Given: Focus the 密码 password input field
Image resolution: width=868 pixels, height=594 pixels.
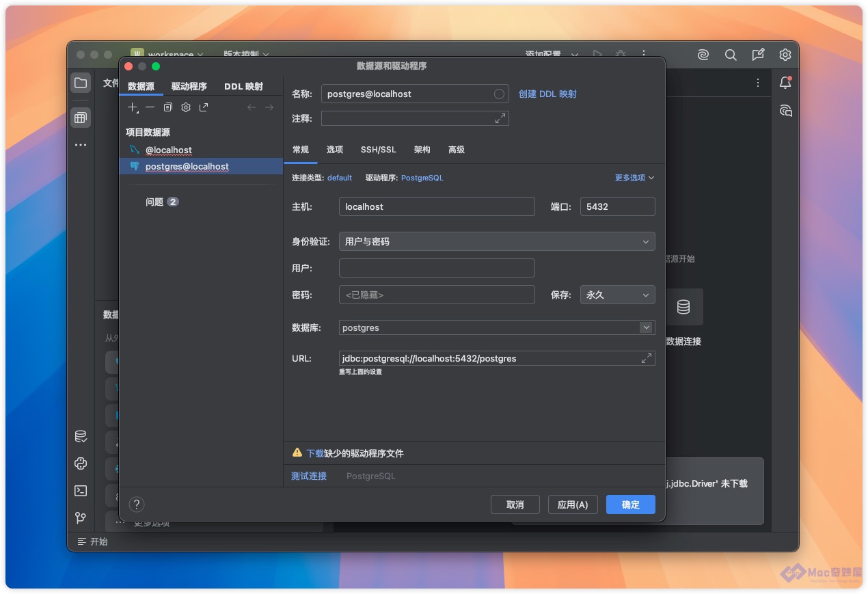Looking at the screenshot, I should coord(437,295).
